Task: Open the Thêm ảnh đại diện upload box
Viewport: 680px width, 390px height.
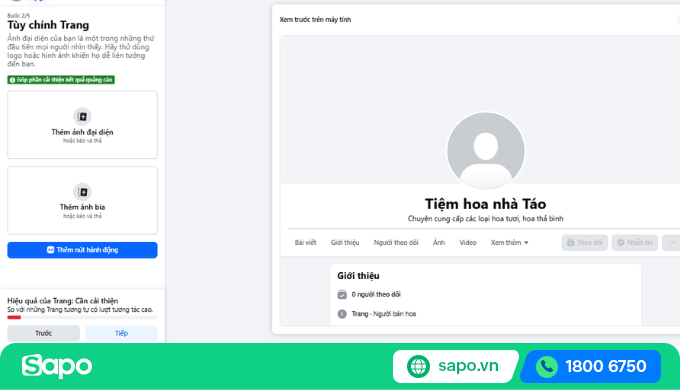Action: [x=82, y=125]
